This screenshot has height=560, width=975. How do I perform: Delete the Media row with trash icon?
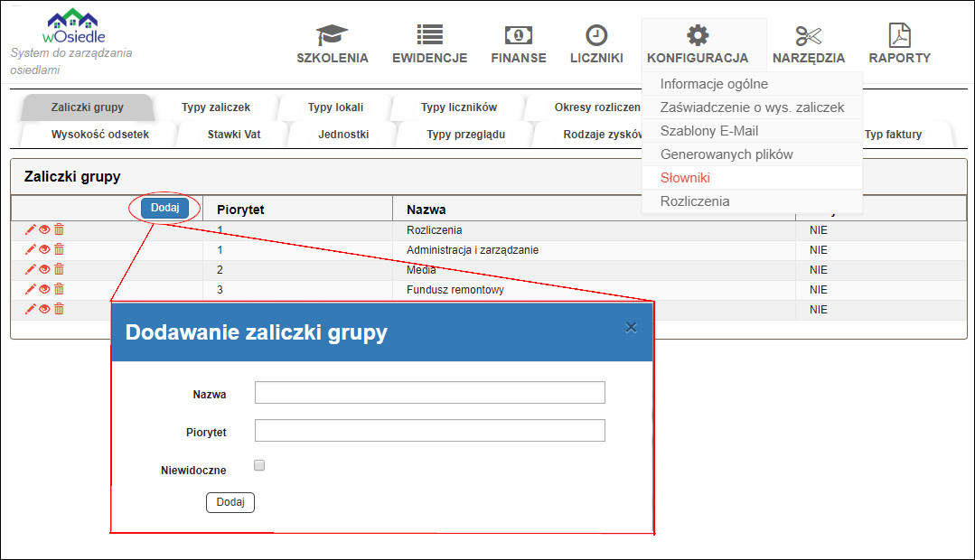59,269
